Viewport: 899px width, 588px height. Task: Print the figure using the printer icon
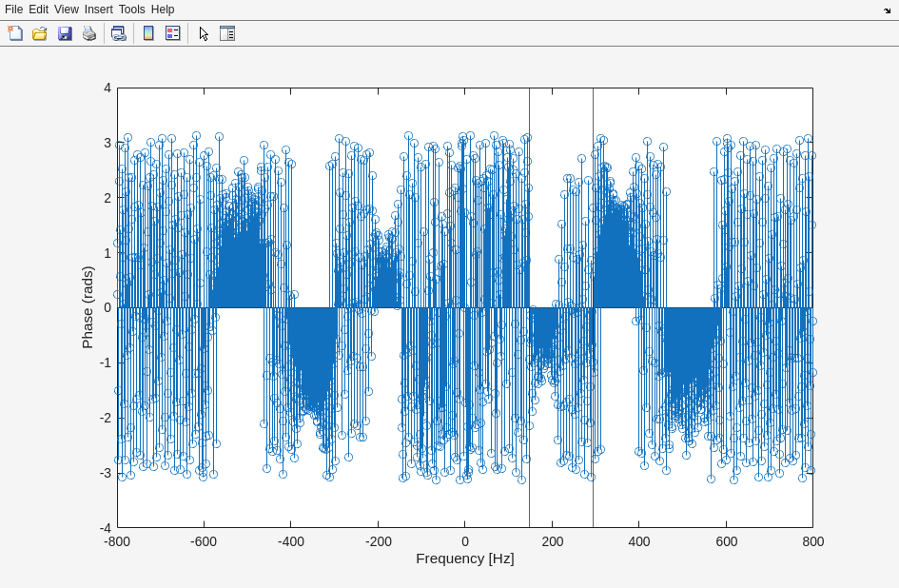89,33
